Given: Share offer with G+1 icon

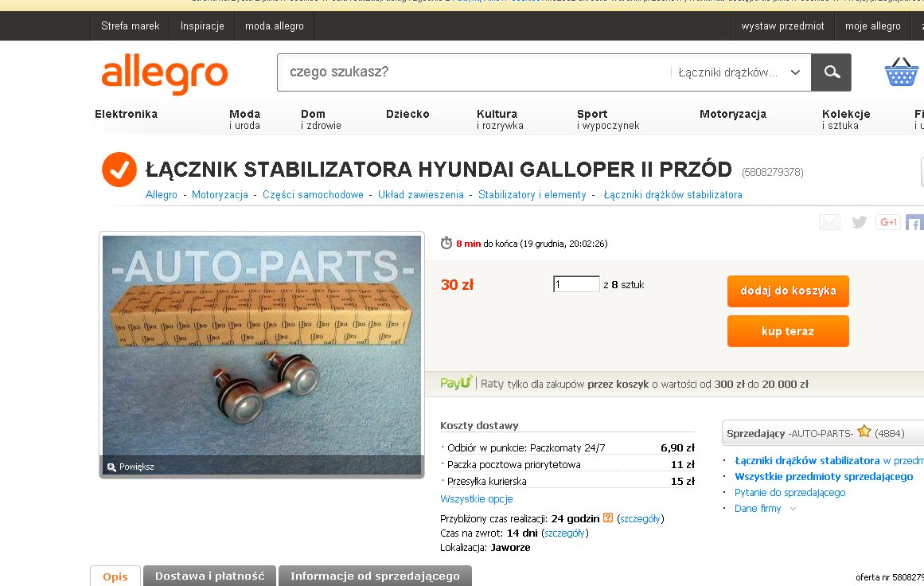Looking at the screenshot, I should point(888,222).
